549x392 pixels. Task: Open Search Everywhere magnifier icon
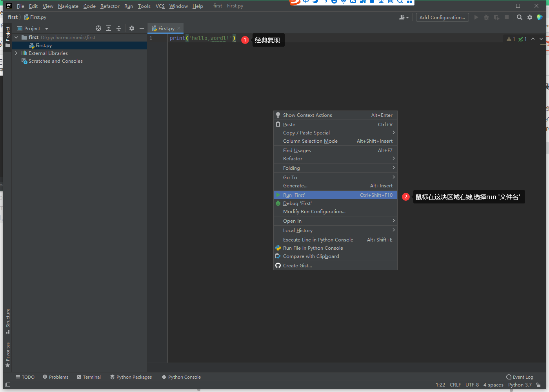[520, 17]
